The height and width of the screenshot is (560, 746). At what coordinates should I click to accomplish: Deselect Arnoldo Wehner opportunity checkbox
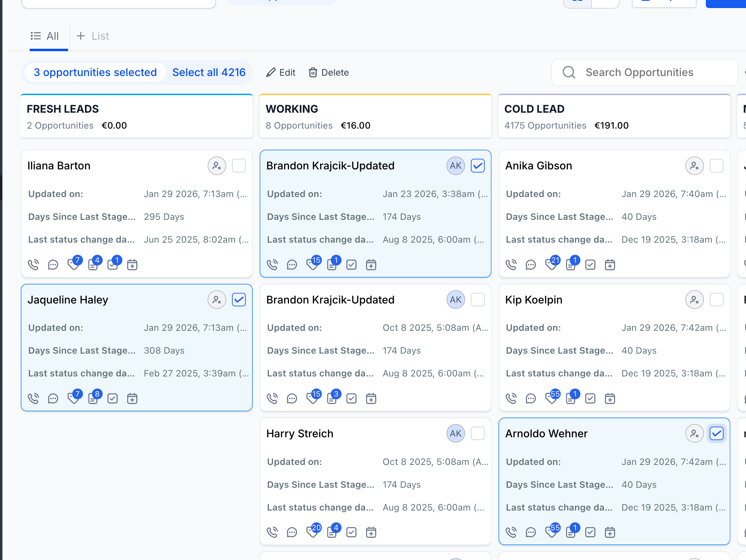click(x=717, y=433)
